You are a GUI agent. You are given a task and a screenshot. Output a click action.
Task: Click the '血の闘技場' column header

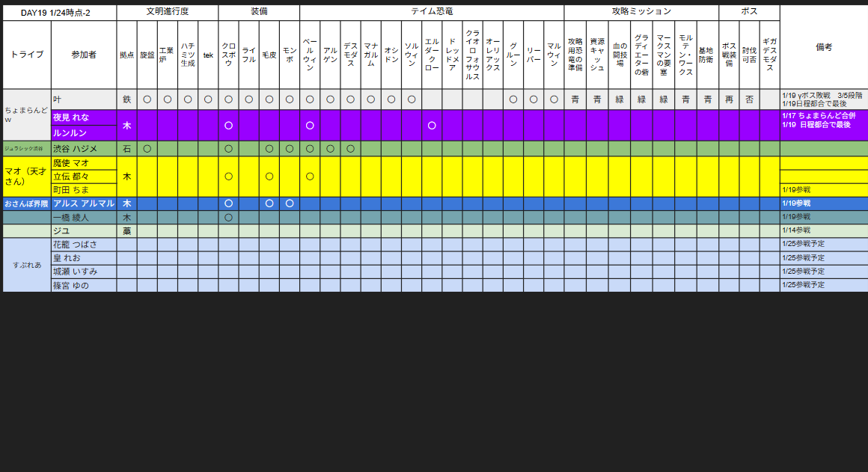tap(620, 55)
